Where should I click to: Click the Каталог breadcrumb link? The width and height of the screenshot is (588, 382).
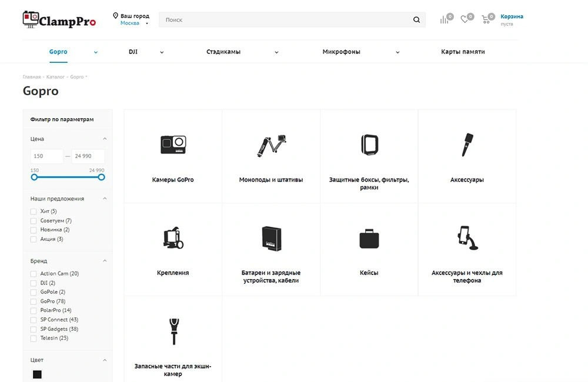point(55,77)
